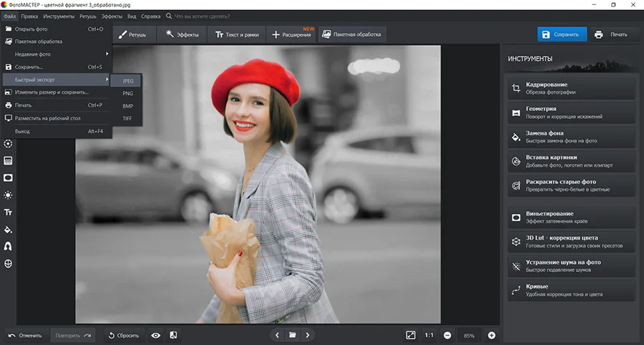Open the folder icon in bottom navigation

pos(292,335)
